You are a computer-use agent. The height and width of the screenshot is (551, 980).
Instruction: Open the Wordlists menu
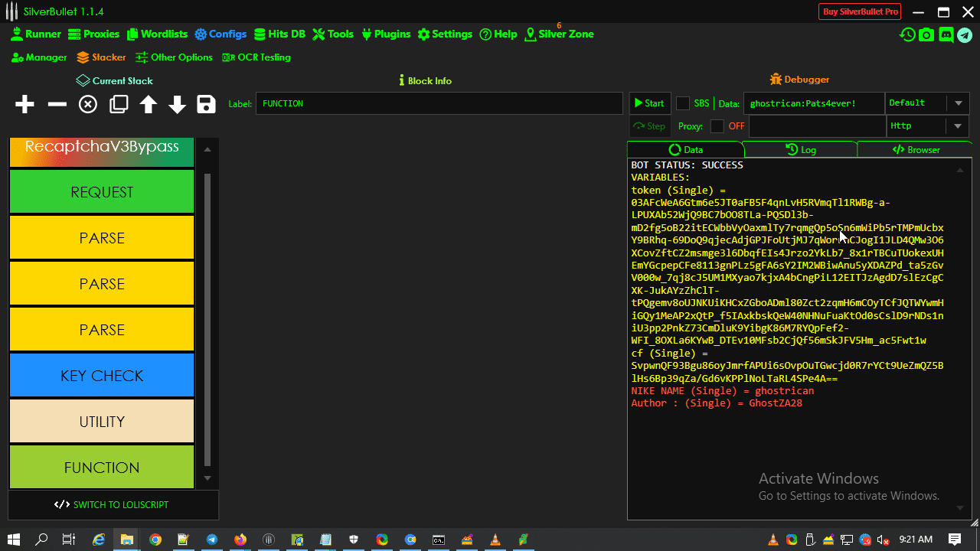coord(157,34)
